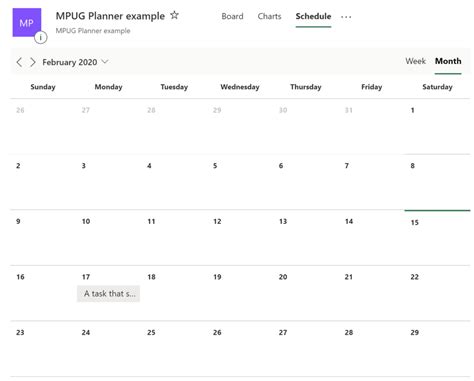Open the more options ellipsis menu
Image resolution: width=474 pixels, height=381 pixels.
point(346,17)
